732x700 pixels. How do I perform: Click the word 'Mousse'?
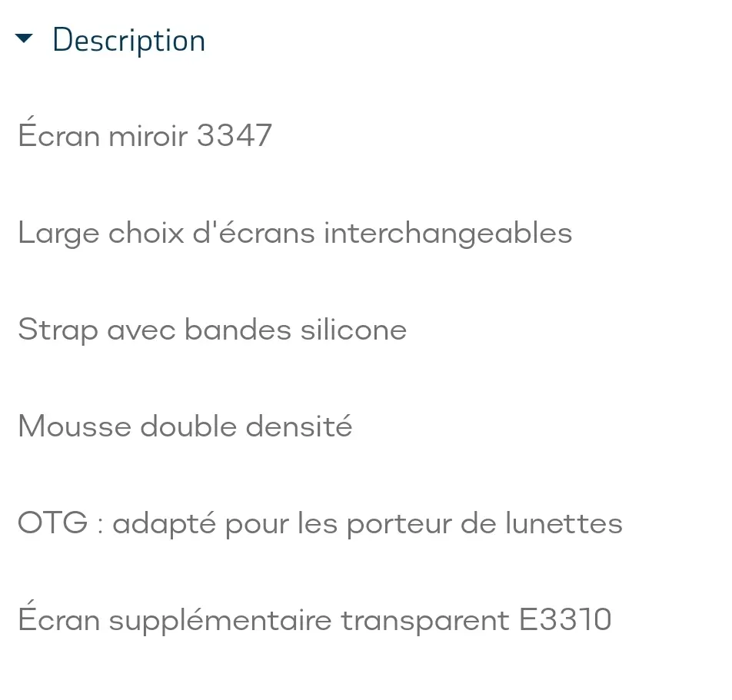(75, 426)
